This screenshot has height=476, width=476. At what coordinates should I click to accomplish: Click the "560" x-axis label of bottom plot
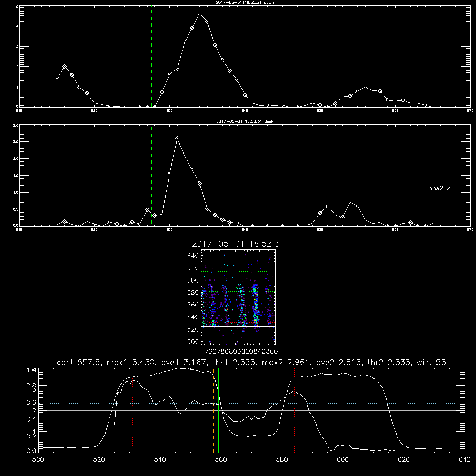221,460
